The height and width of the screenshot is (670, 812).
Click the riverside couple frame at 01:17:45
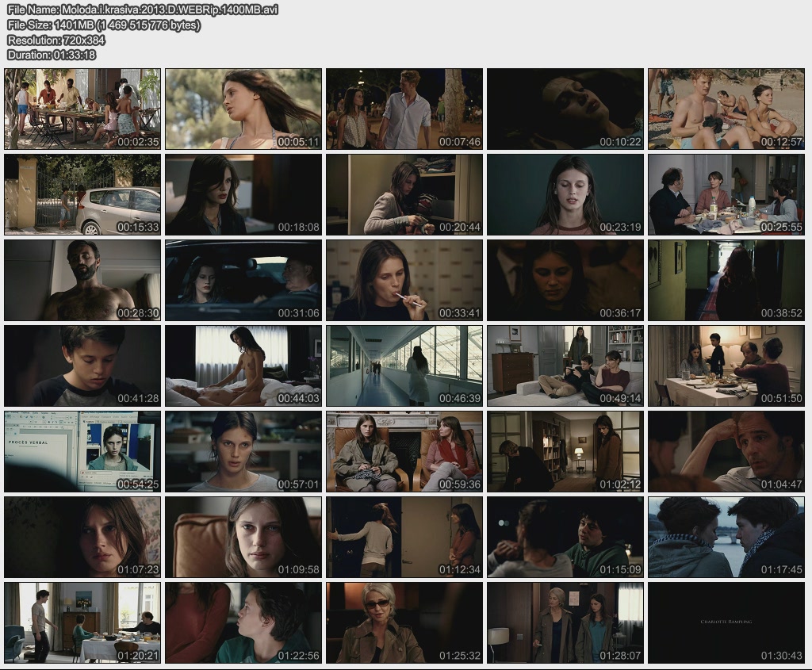726,537
